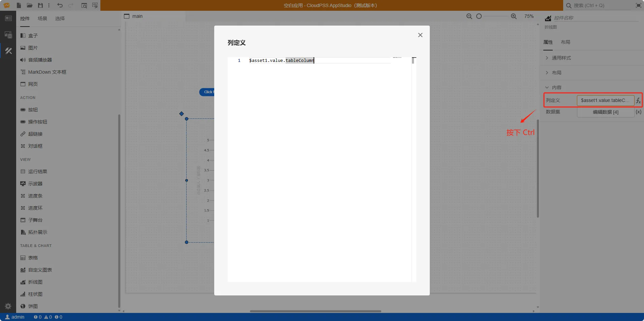
Task: Create a new file from the toolbar
Action: pyautogui.click(x=19, y=5)
